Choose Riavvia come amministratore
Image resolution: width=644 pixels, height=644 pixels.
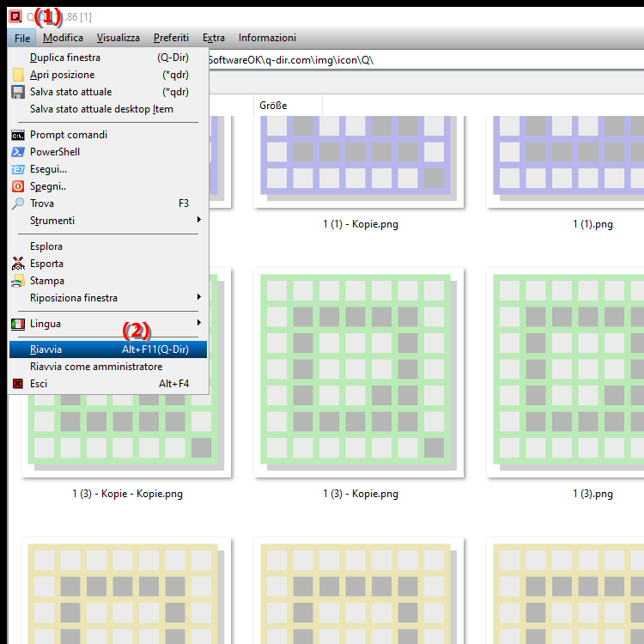coord(108,367)
